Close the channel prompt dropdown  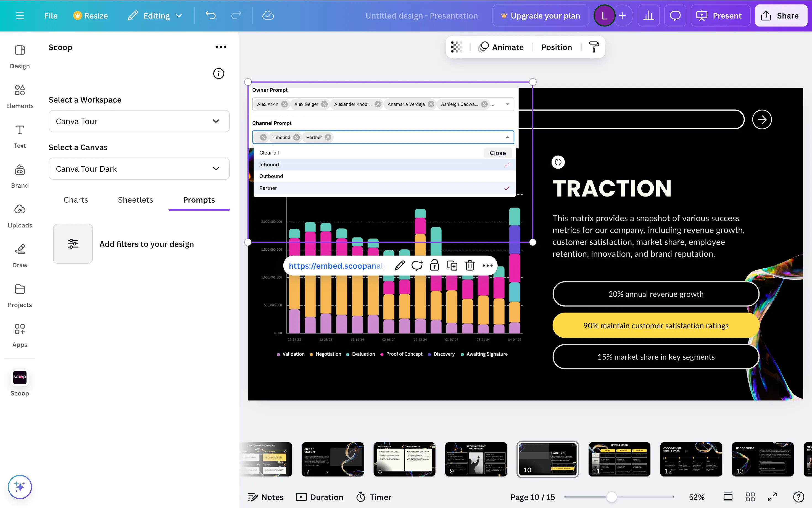pos(497,153)
